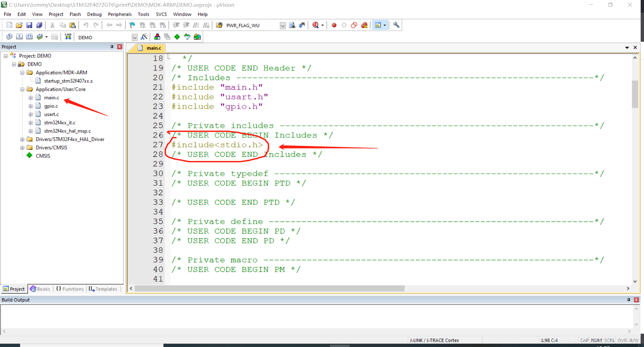The width and height of the screenshot is (644, 347).
Task: Open the PWR_FLAG_WU find history dropdown
Action: click(x=283, y=26)
